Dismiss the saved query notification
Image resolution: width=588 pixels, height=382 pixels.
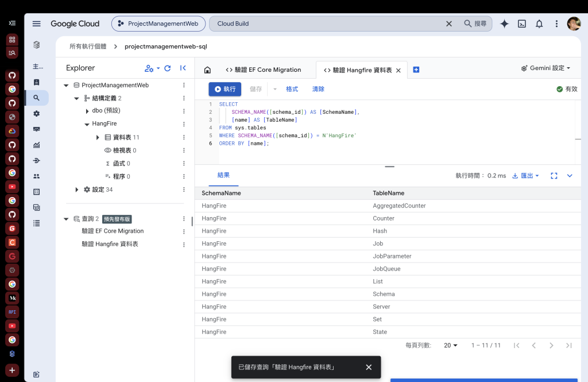pos(369,367)
